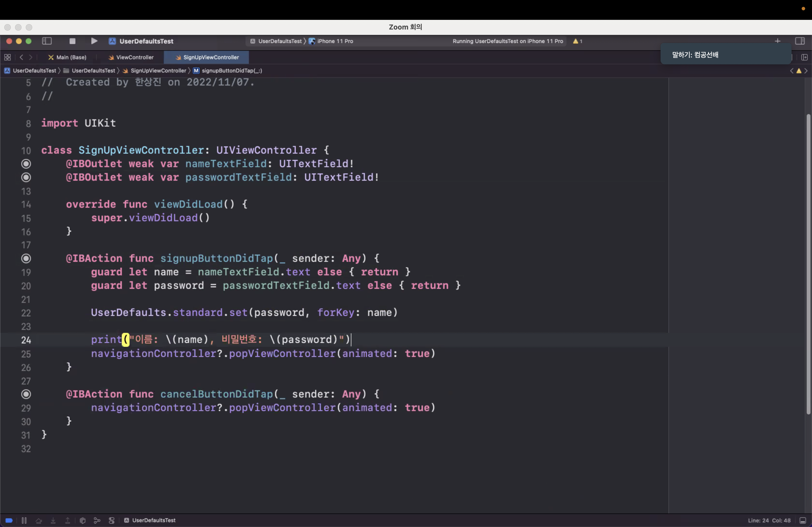Click the signupButtonDidTap action connection circle
812x527 pixels.
[26, 258]
